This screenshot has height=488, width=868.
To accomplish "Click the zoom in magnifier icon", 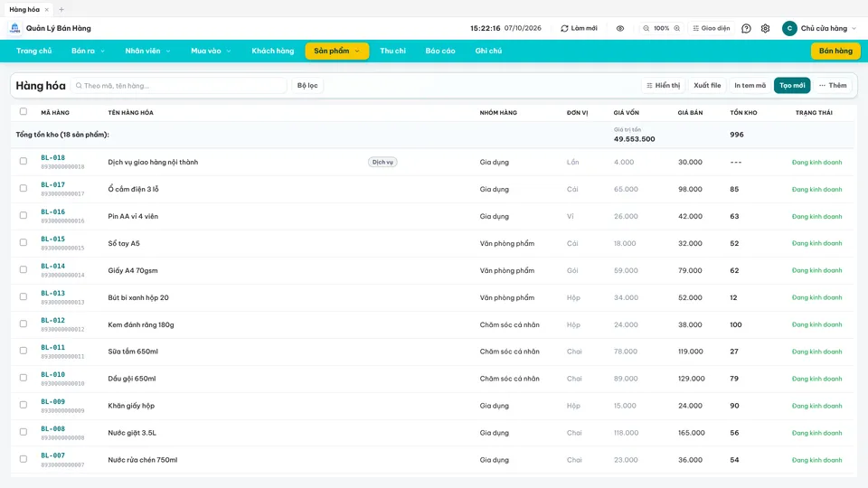I will point(676,28).
